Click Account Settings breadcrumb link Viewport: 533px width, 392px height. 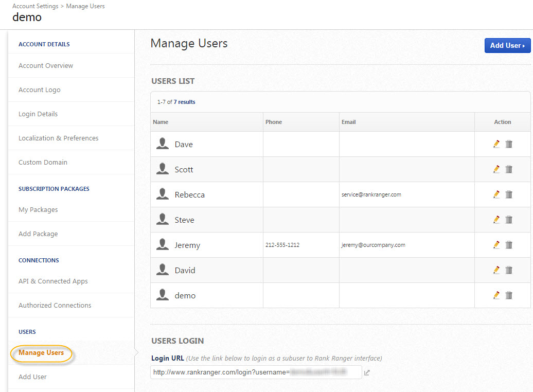click(35, 6)
